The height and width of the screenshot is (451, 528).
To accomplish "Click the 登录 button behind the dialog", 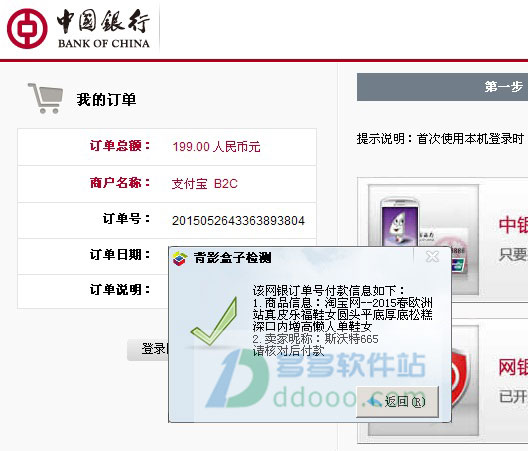I will (x=148, y=349).
